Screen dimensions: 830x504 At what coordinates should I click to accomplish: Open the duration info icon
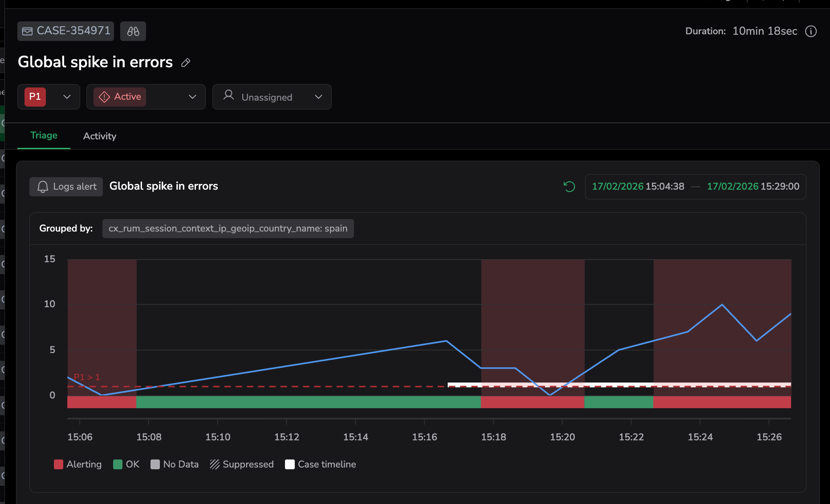coord(811,31)
